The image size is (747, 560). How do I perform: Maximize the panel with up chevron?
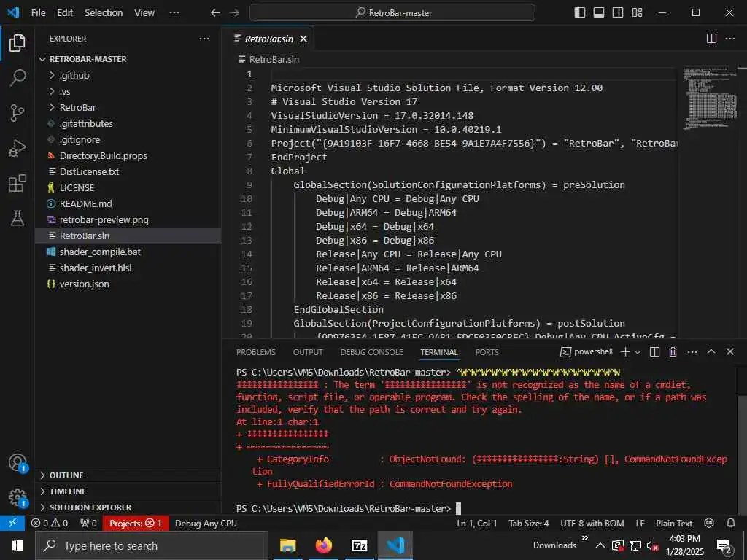pyautogui.click(x=711, y=351)
